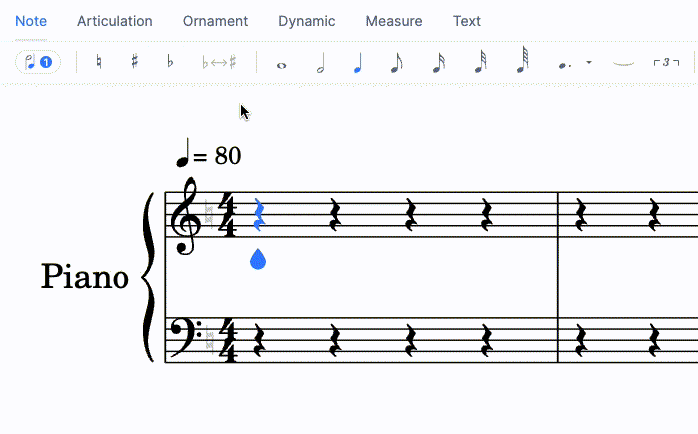Toggle the highlighted quarter note duration
The image size is (698, 434).
pos(357,63)
